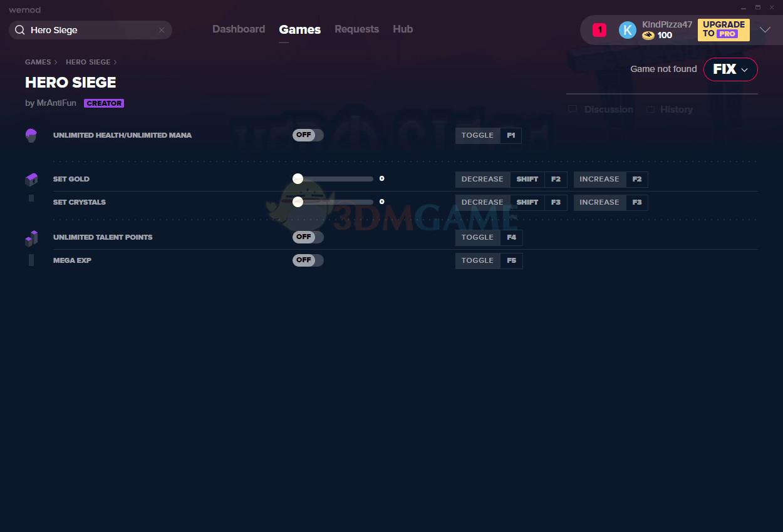The image size is (783, 532).
Task: Minimize the WeMod window
Action: [x=744, y=8]
